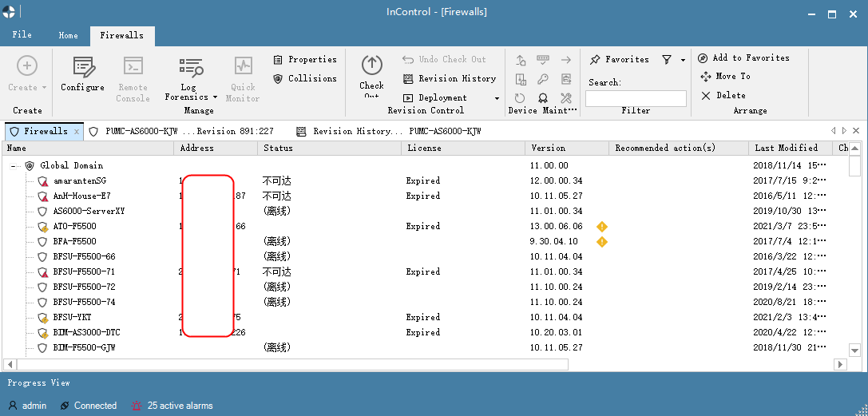Open the File menu
Viewport: 868px width, 416px height.
[x=22, y=35]
